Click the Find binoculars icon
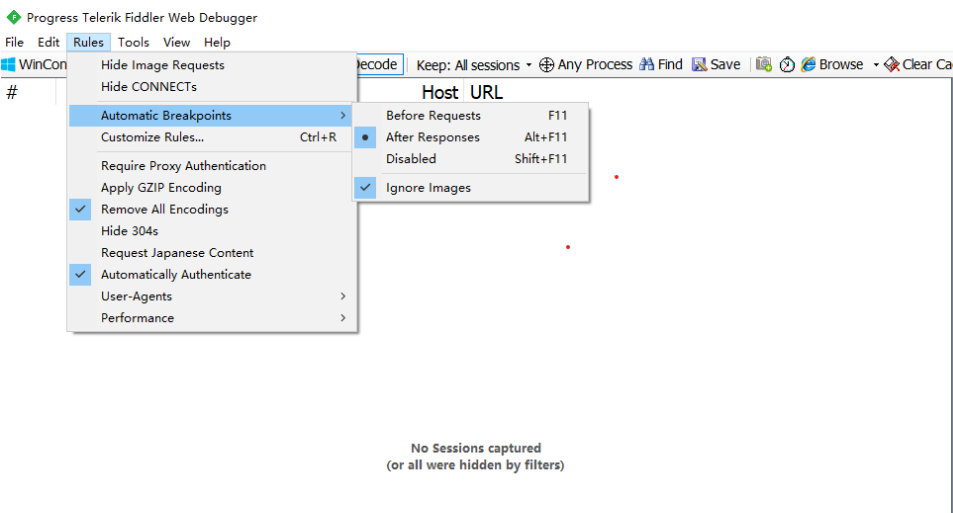Viewport: 953px width, 513px height. click(x=647, y=64)
